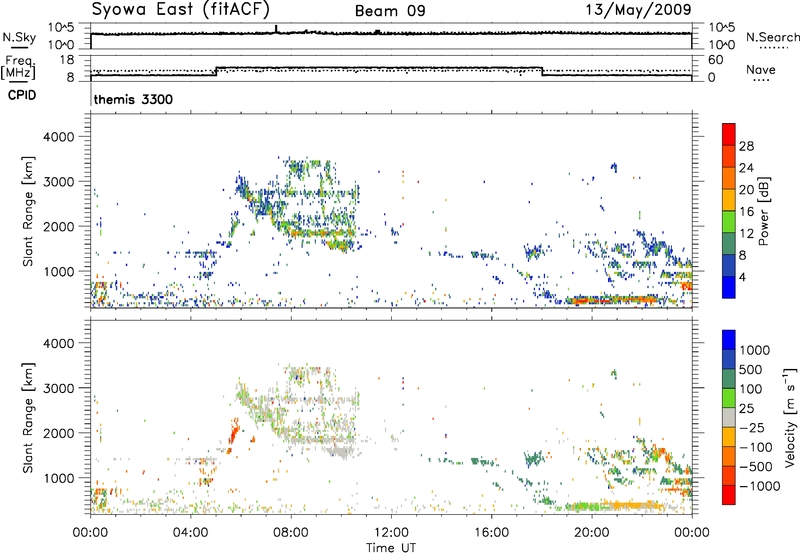Click the blue swatch at the bottom of the Power colorbar
This screenshot has width=800, height=554.
(729, 287)
